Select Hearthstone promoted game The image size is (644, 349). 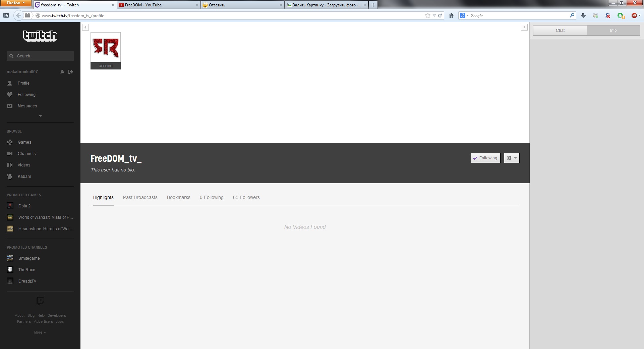coord(40,229)
